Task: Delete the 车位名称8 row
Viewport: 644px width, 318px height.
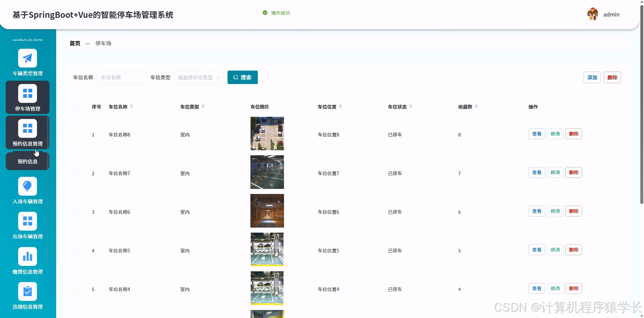Action: click(573, 134)
